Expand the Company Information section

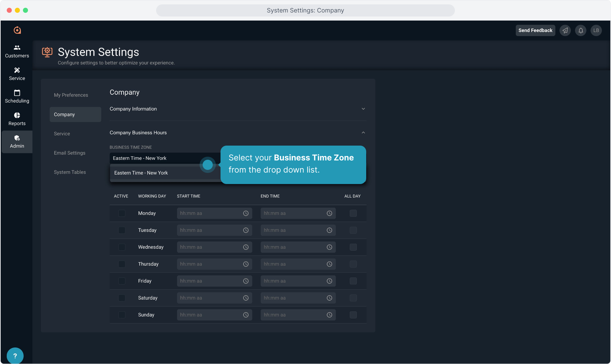[363, 109]
